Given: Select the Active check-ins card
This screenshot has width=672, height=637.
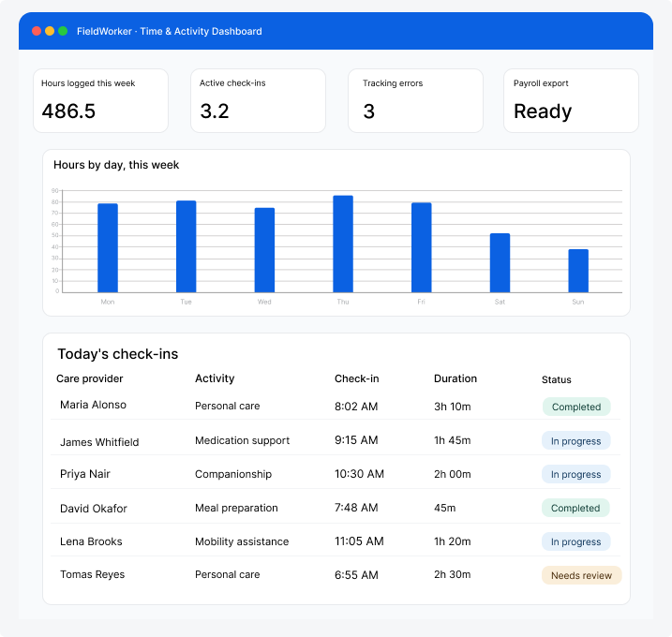Looking at the screenshot, I should pos(258,100).
